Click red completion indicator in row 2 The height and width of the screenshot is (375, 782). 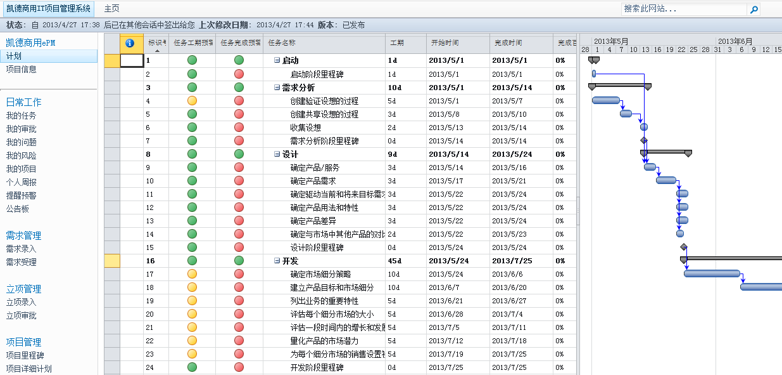coord(239,74)
